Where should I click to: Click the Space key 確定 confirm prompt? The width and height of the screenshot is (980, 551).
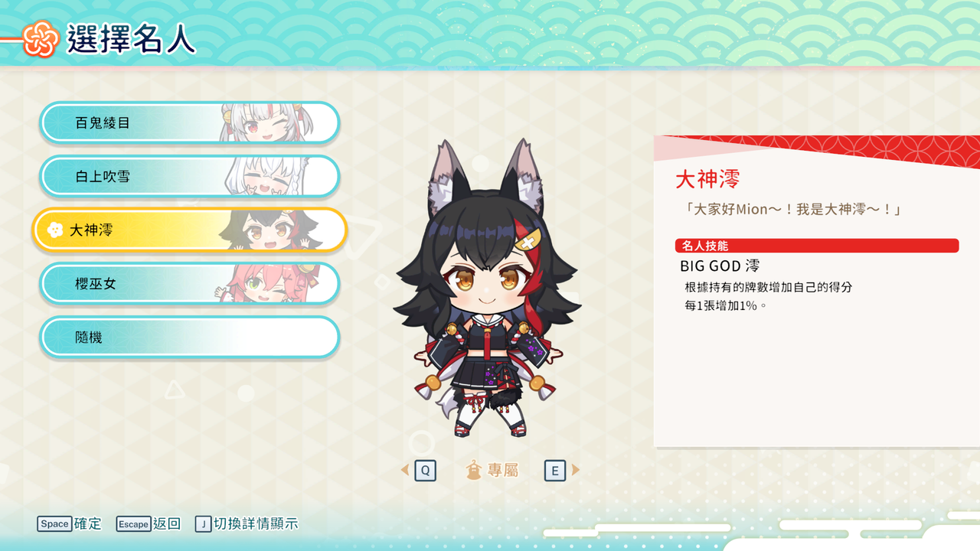(x=69, y=523)
